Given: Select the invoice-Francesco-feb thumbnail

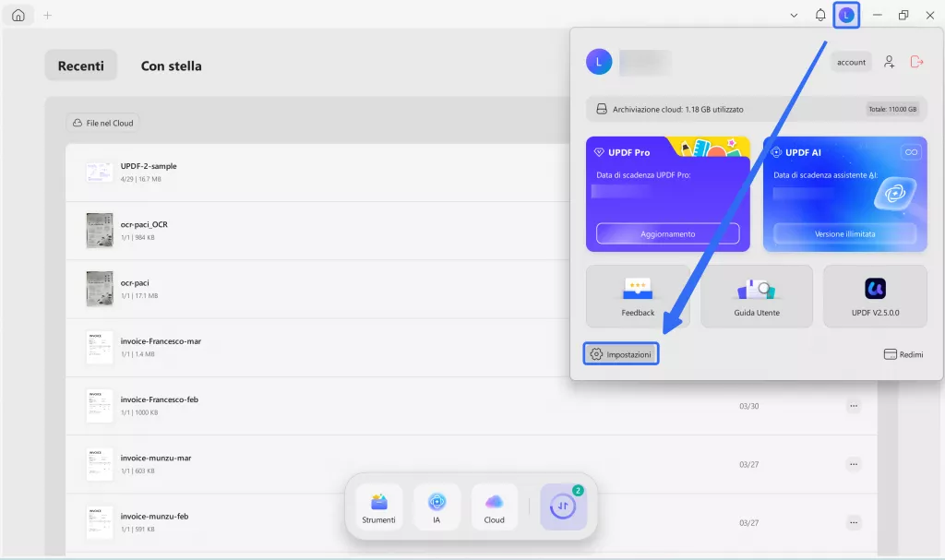Looking at the screenshot, I should [100, 406].
